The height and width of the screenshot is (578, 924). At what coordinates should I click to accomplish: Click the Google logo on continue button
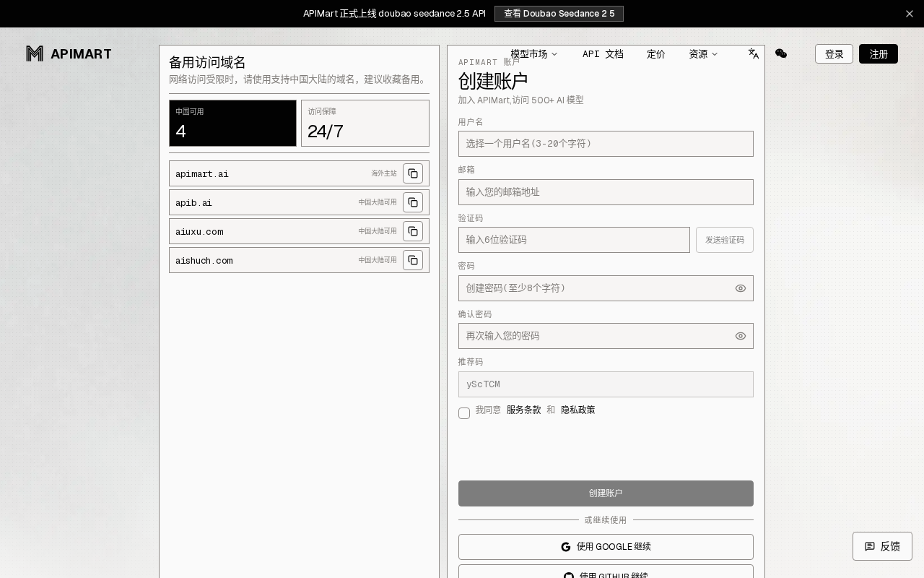566,547
